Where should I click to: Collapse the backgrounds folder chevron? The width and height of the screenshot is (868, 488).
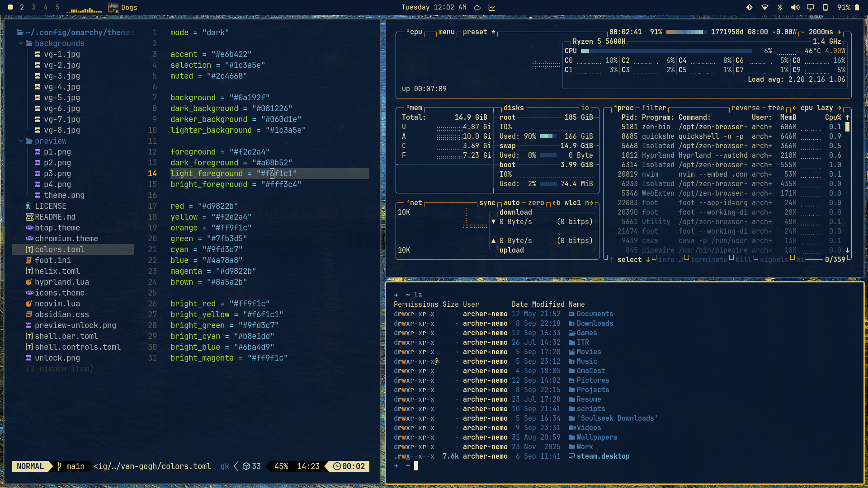coord(20,43)
